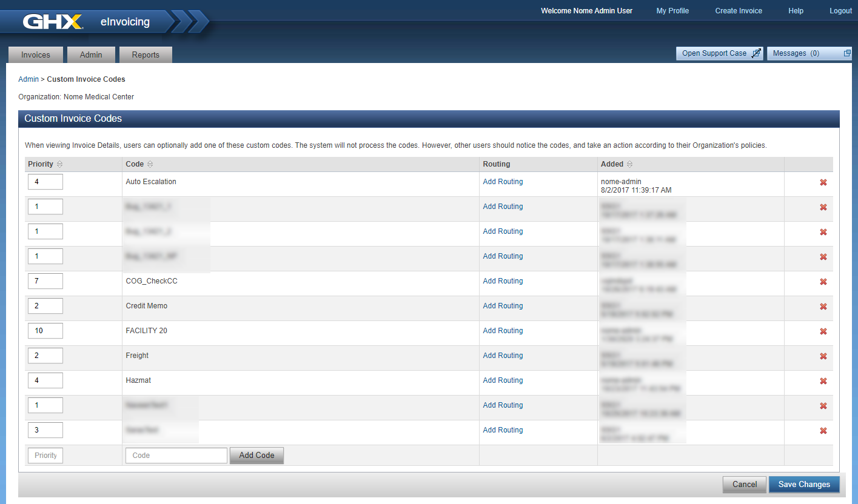This screenshot has height=504, width=858.
Task: Remove the COG_CheckCC code with red X
Action: 823,282
